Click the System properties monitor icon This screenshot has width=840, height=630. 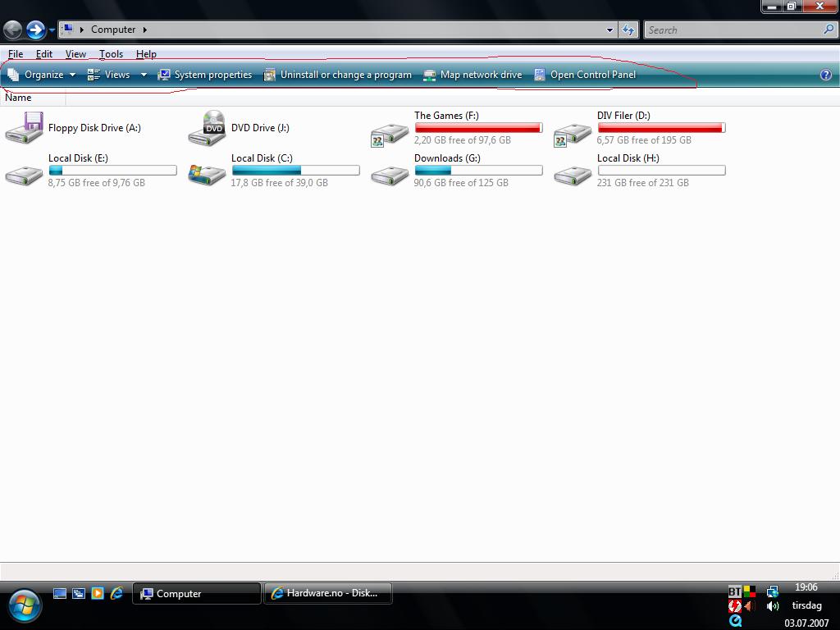click(163, 75)
